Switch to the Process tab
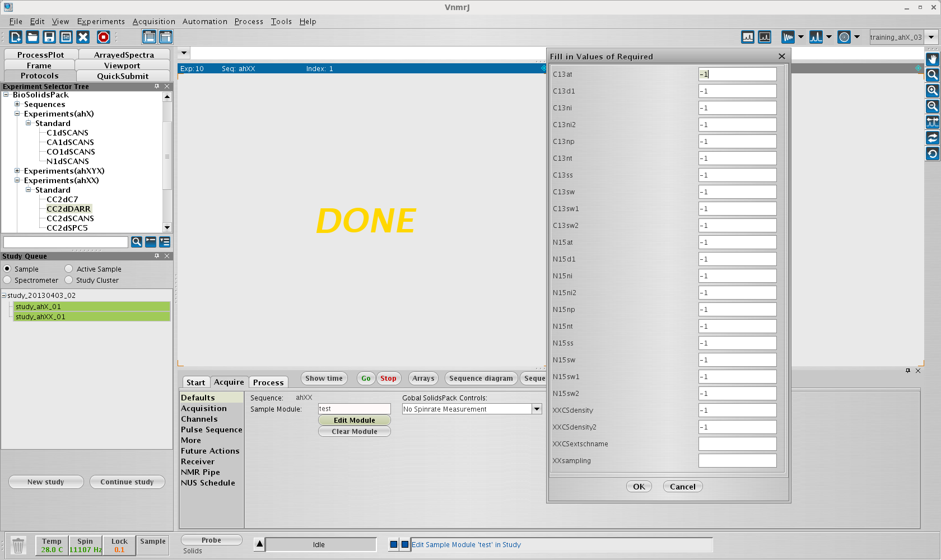 pos(268,382)
